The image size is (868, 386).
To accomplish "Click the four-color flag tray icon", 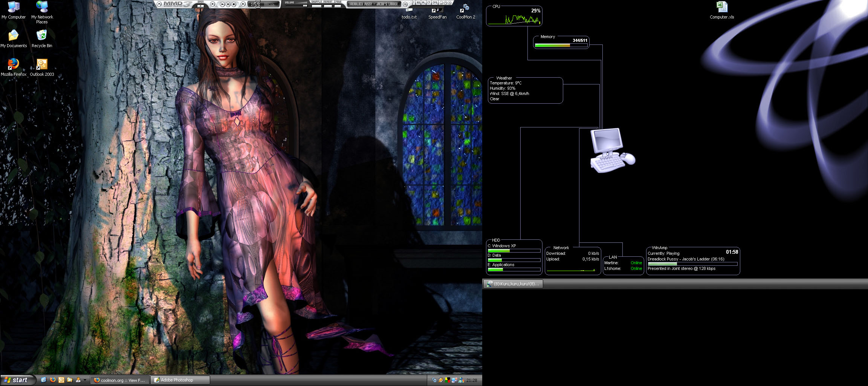I will 447,380.
